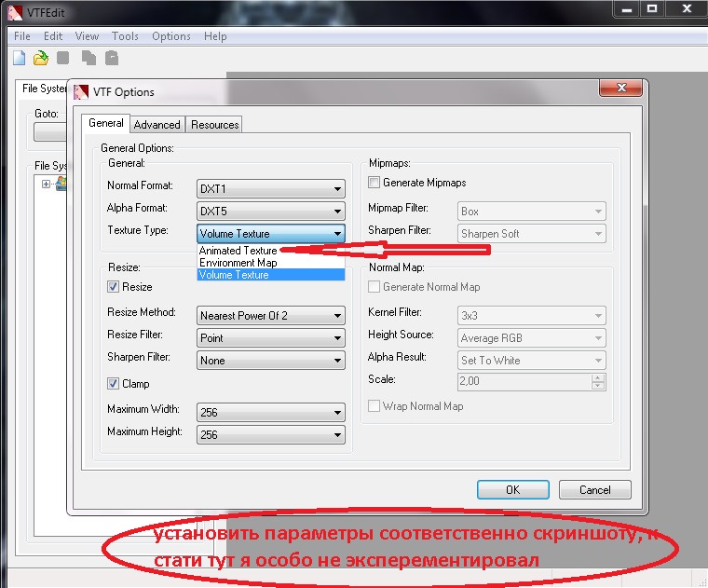Screen dimensions: 708x588
Task: Collapse the Texture Type dropdown
Action: click(271, 234)
